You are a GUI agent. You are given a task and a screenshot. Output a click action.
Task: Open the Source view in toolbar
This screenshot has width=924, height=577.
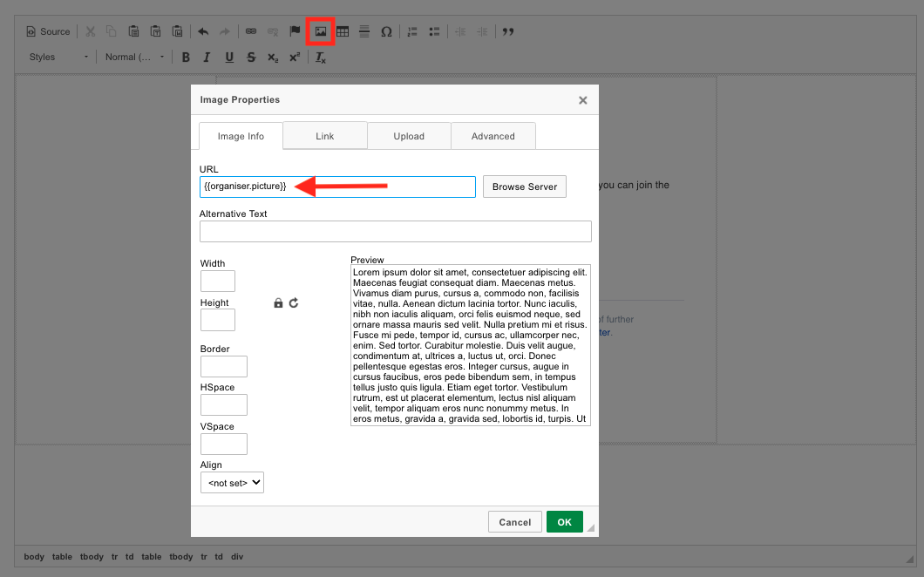click(48, 32)
